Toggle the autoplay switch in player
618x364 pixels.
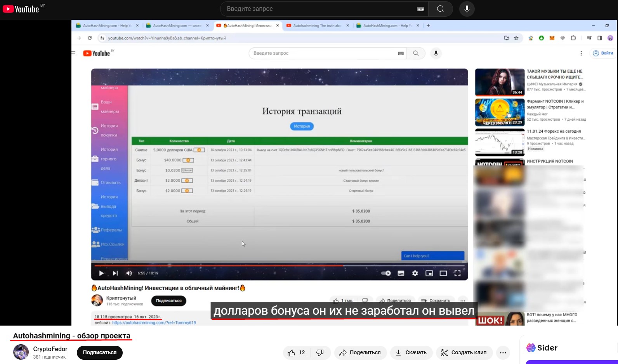pyautogui.click(x=386, y=273)
